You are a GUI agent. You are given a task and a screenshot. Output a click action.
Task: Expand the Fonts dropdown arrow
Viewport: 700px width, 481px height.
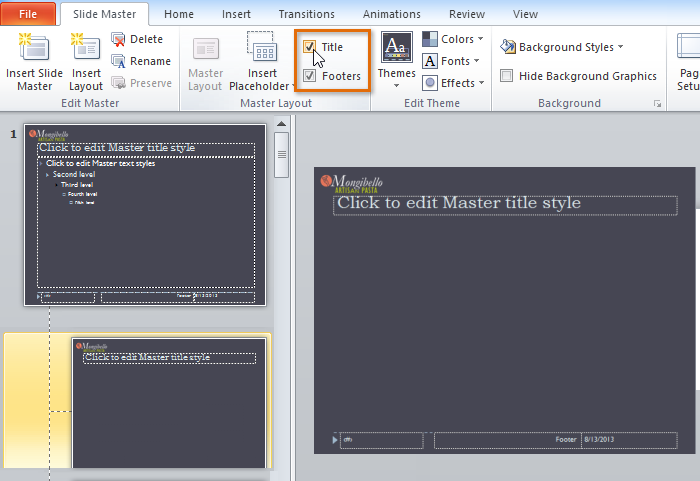click(x=476, y=60)
